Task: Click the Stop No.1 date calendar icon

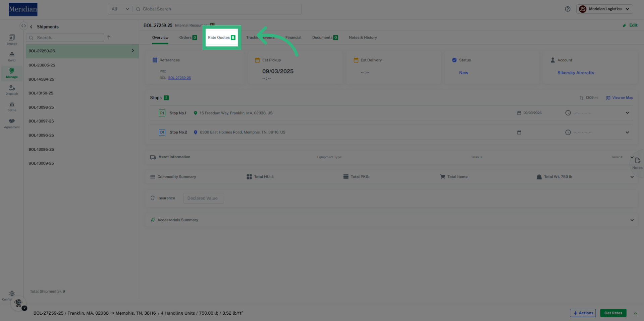Action: pyautogui.click(x=519, y=113)
